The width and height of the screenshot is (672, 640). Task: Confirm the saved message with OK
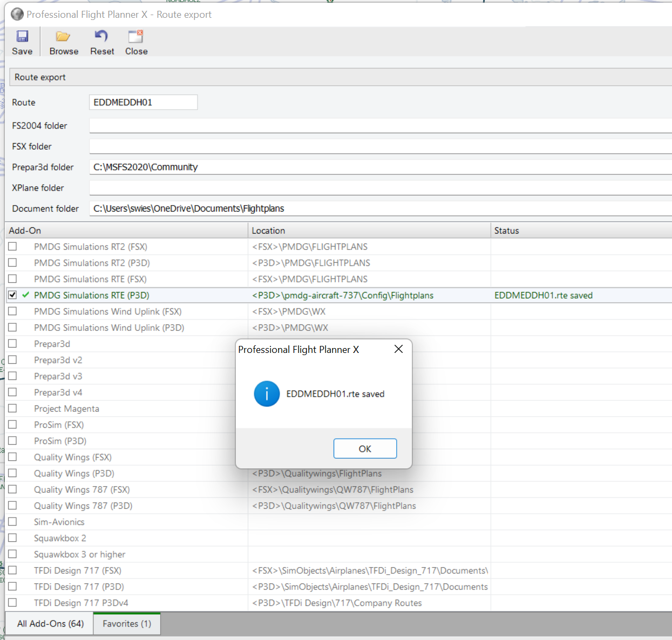click(365, 448)
